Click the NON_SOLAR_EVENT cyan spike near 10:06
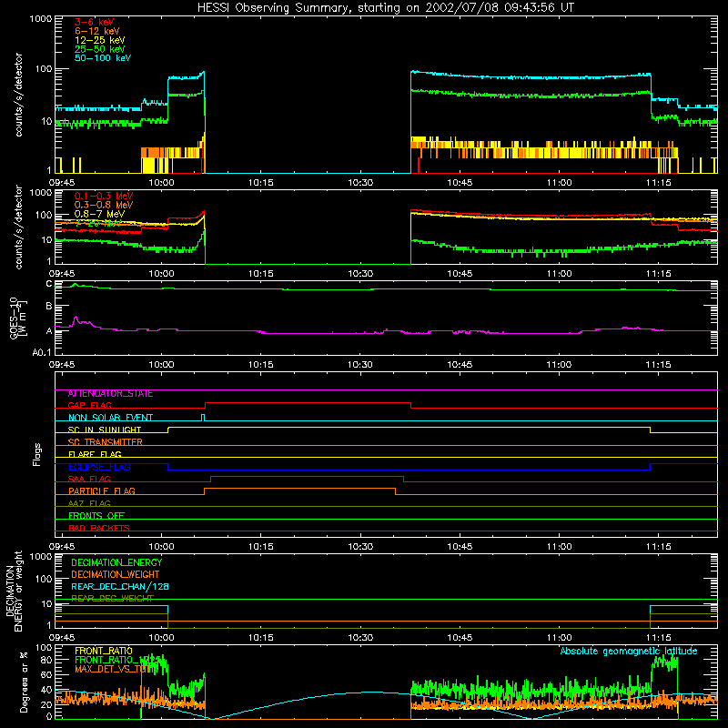Screen dimensions: 728x728 point(203,417)
